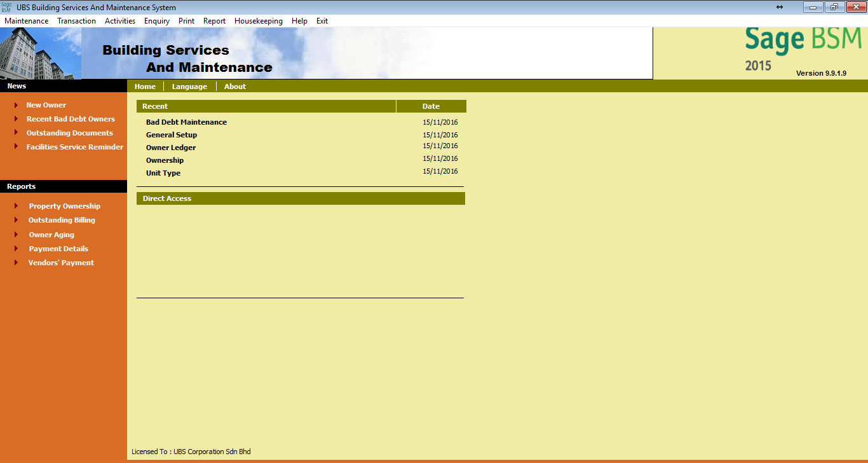This screenshot has width=868, height=463.
Task: Open recent item Owner Ledger
Action: (x=171, y=148)
